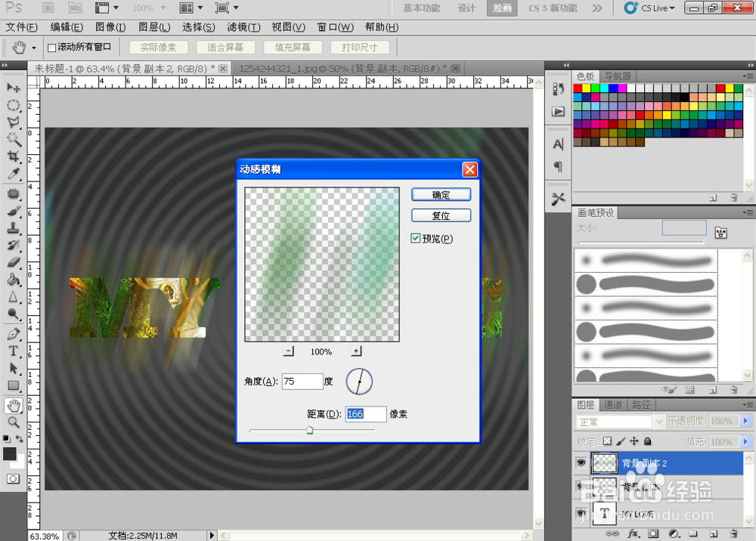This screenshot has height=541, width=756.
Task: Open the 不透明度 opacity dropdown
Action: click(745, 421)
